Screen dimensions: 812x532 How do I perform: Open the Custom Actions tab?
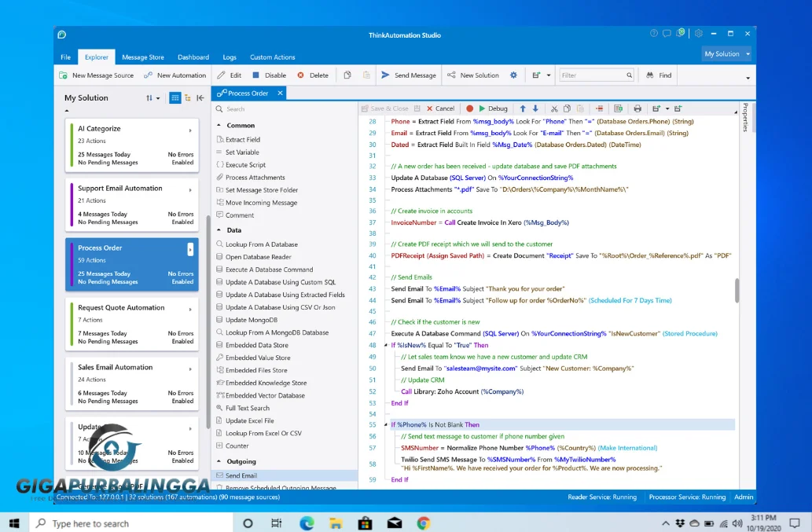coord(273,57)
